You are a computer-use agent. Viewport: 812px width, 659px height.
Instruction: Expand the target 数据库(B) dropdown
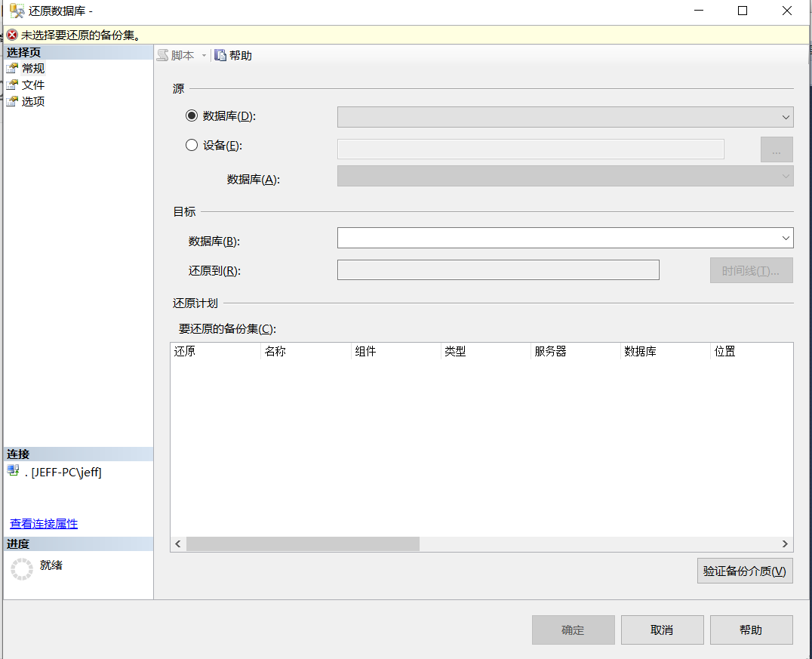(786, 239)
